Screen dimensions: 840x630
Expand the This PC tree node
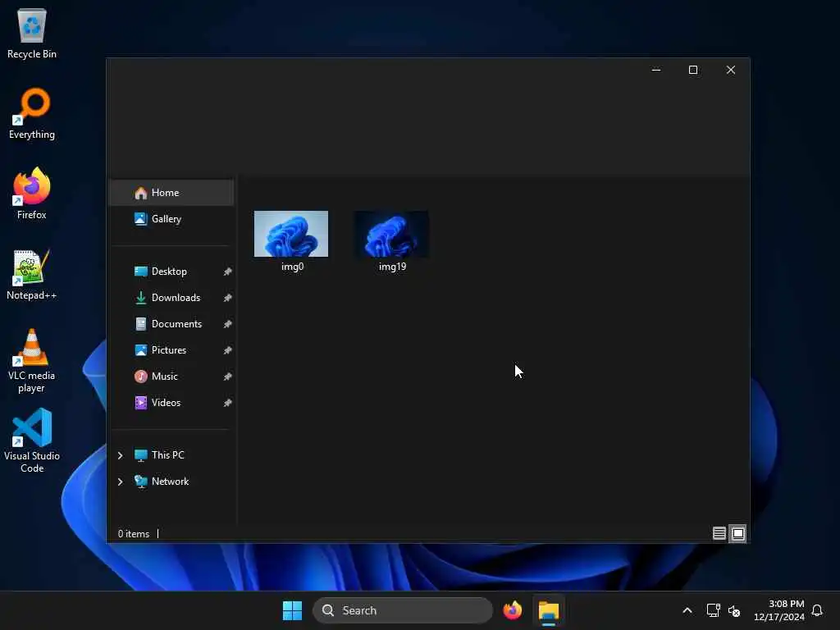pos(120,455)
